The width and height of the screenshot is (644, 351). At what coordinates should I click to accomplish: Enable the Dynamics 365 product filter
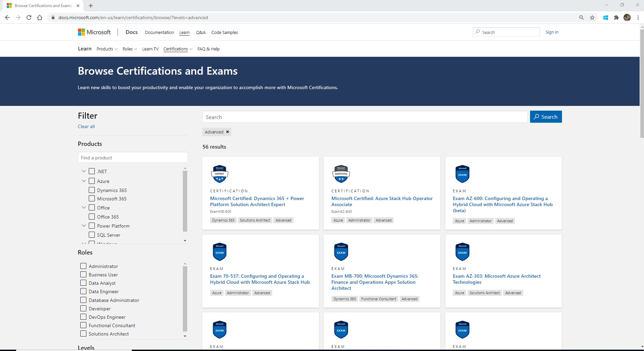point(92,190)
